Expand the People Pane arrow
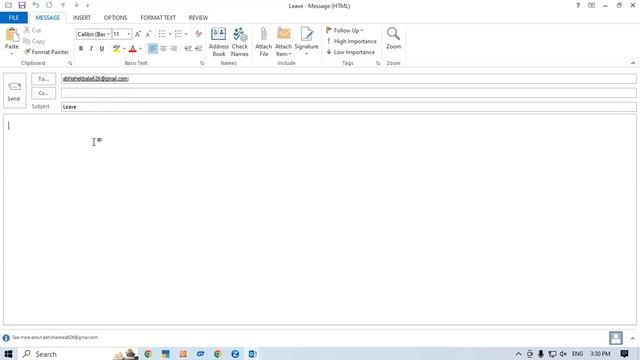Screen dimensions: 640x360 [633, 338]
